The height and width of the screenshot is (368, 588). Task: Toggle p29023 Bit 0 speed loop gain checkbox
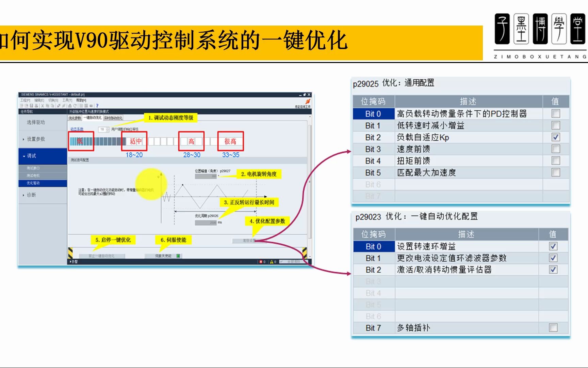553,246
